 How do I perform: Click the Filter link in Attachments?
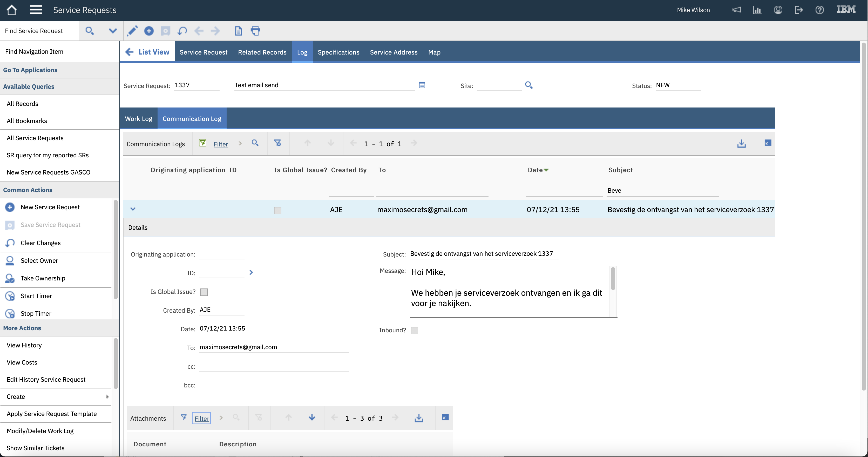click(x=201, y=418)
